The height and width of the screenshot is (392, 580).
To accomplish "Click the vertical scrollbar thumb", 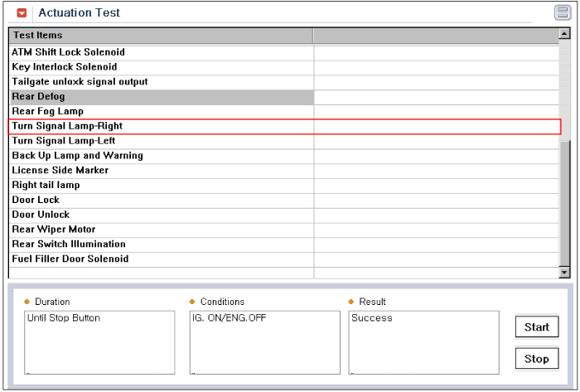I will (x=565, y=203).
